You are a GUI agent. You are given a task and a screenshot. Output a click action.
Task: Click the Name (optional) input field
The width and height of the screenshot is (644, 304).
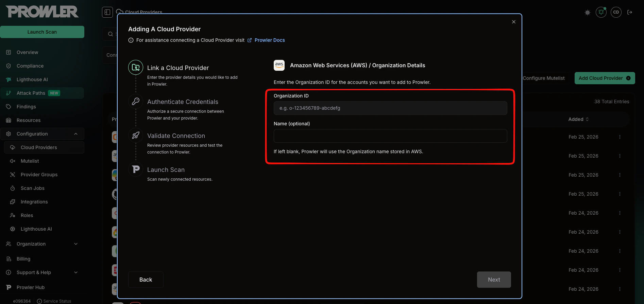pos(390,136)
